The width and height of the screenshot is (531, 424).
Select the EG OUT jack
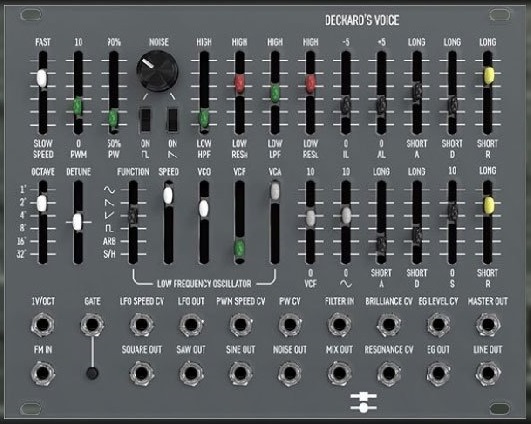tap(438, 373)
